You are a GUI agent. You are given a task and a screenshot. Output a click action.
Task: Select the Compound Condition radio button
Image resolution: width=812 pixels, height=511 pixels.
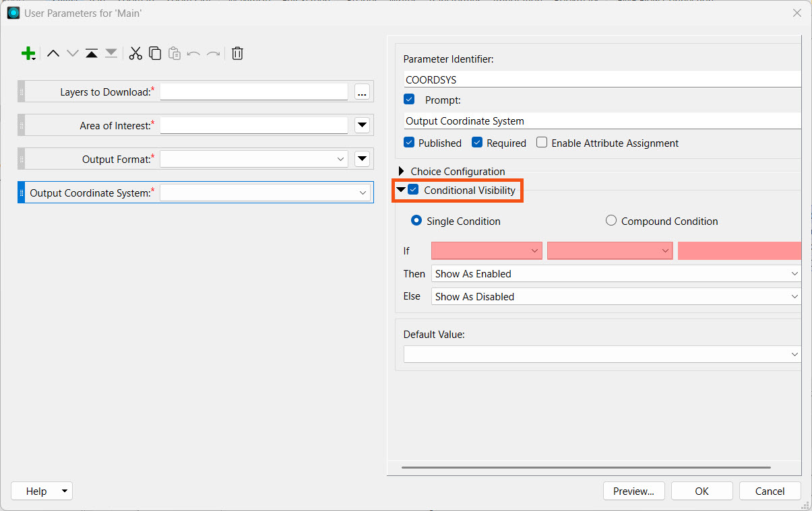pyautogui.click(x=611, y=221)
